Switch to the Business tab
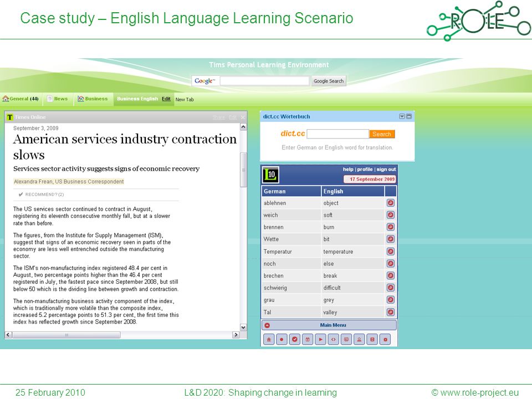Image resolution: width=532 pixels, height=399 pixels. tap(93, 99)
